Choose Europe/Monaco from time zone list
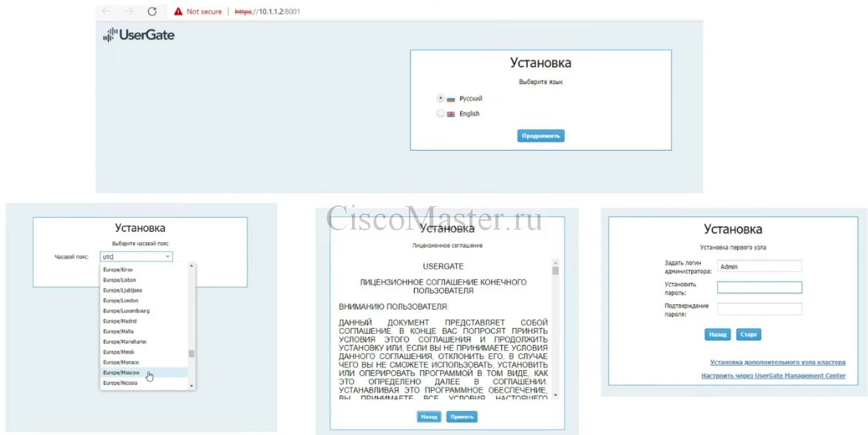Screen dimensions: 868x435 tap(144, 363)
